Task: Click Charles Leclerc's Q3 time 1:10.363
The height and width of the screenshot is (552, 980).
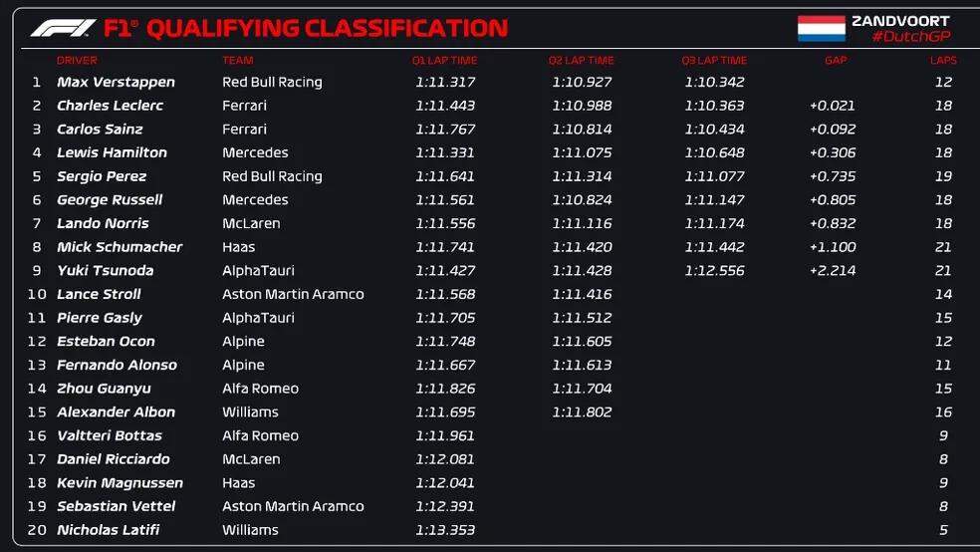Action: (x=714, y=106)
